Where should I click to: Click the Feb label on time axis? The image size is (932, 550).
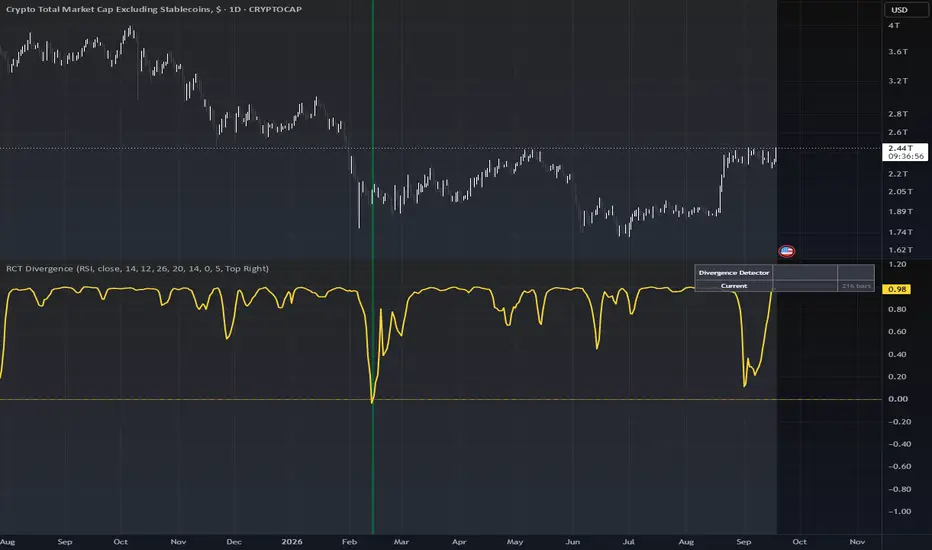click(x=350, y=542)
